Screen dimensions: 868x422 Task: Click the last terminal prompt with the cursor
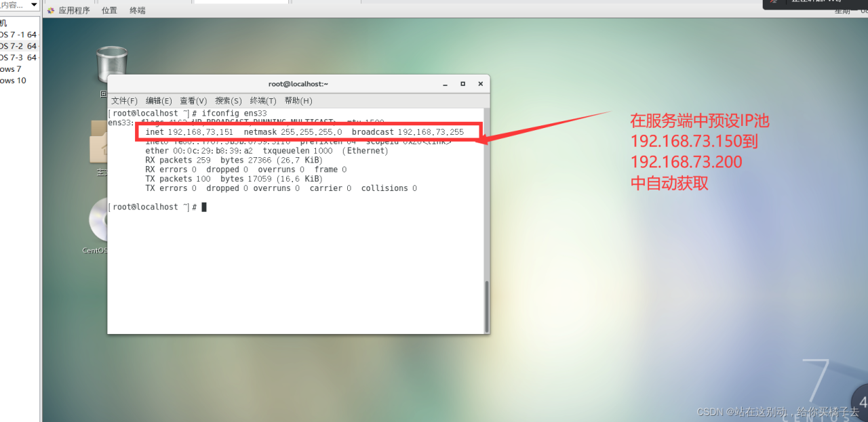click(157, 207)
